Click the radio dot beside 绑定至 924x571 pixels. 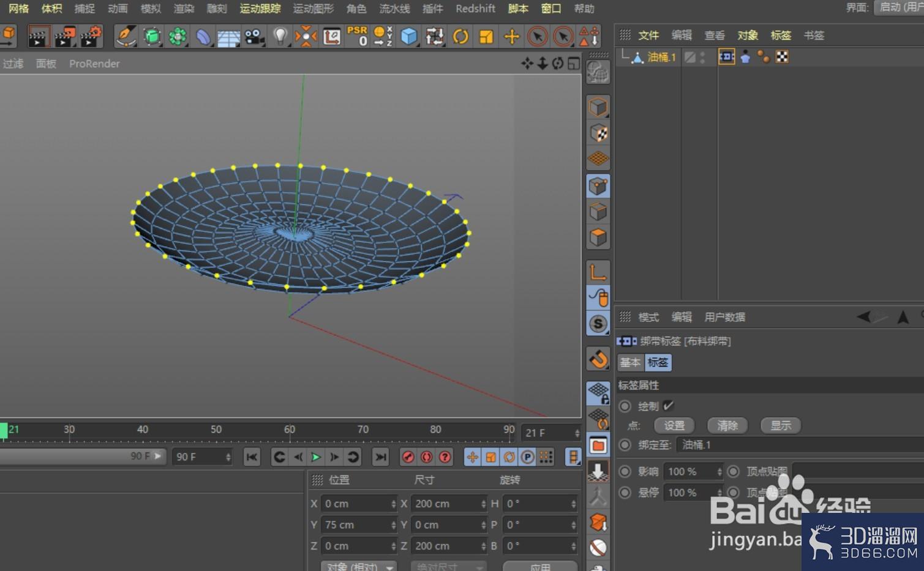[x=625, y=445]
